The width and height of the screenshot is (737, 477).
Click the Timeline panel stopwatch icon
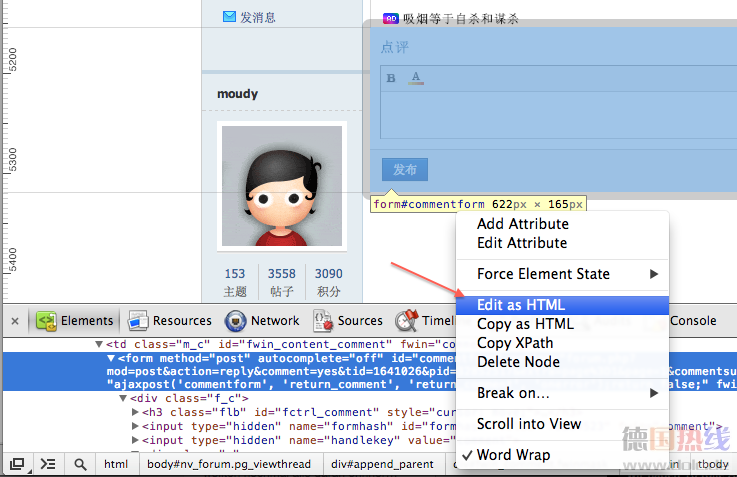[x=406, y=321]
